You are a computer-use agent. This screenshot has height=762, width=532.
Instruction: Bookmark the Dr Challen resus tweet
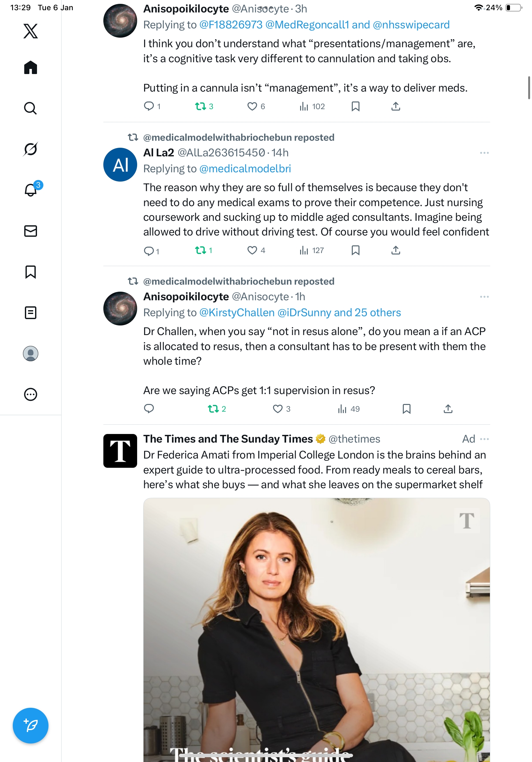coord(407,409)
